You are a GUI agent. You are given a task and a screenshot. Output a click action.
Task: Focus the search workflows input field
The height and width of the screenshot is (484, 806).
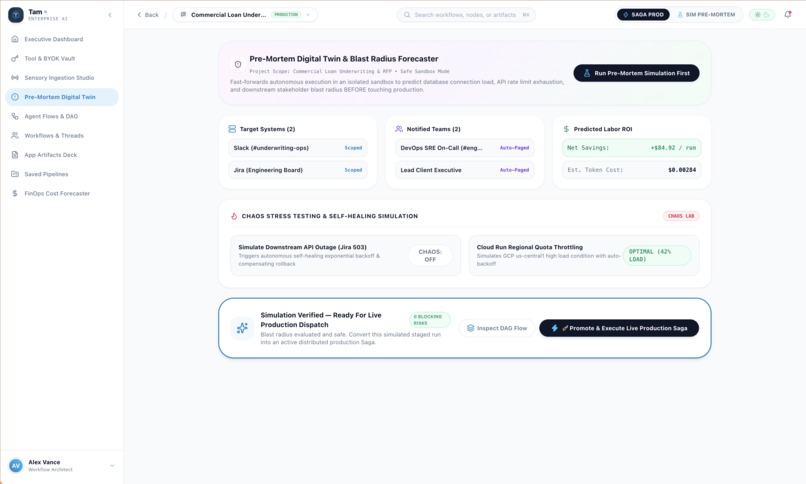(x=466, y=15)
